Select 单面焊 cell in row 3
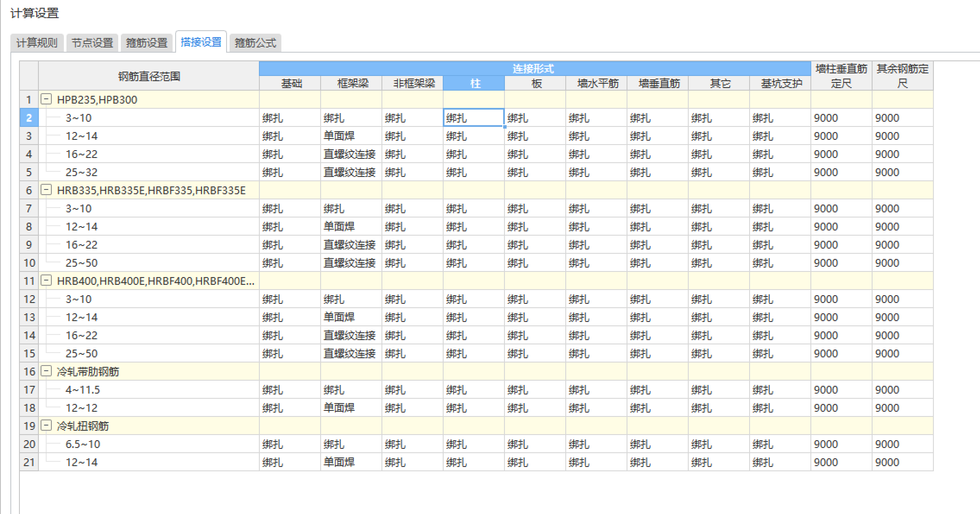Viewport: 980px width, 514px height. [x=350, y=136]
